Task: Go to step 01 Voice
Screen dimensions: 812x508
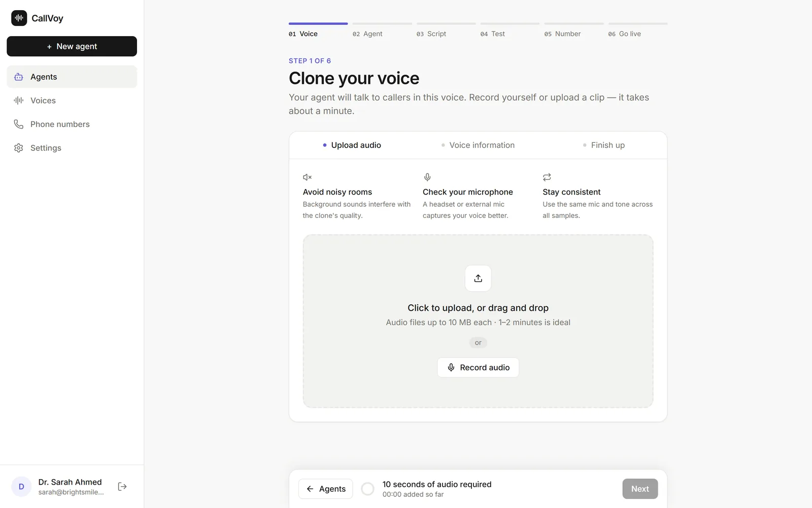Action: point(318,30)
